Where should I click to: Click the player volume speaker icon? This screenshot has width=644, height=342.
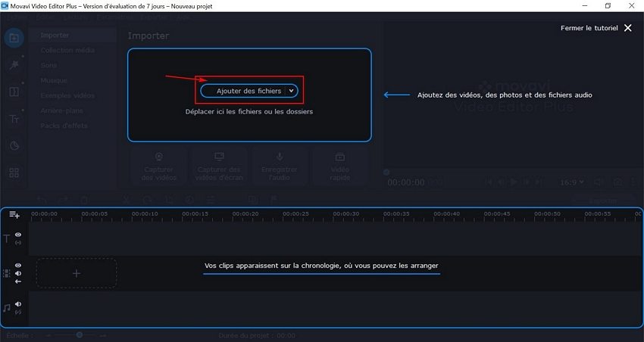[x=599, y=182]
